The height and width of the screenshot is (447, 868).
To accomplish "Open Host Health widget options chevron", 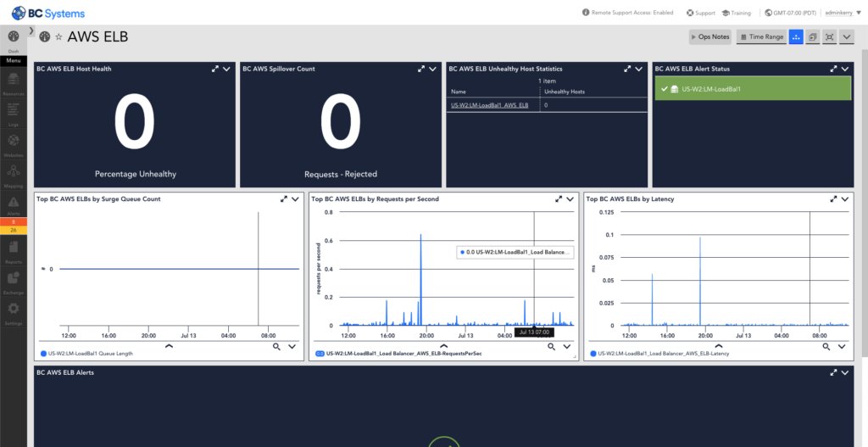I will click(226, 69).
